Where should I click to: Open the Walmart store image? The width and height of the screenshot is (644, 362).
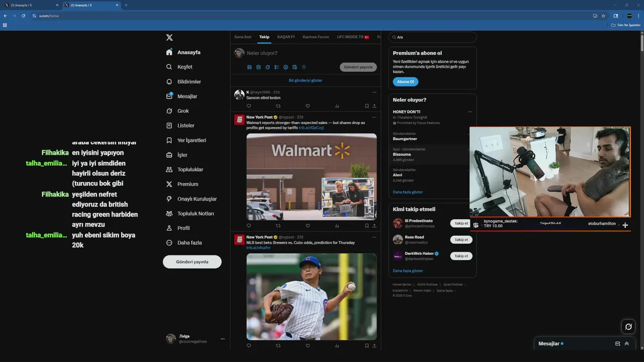pyautogui.click(x=311, y=176)
